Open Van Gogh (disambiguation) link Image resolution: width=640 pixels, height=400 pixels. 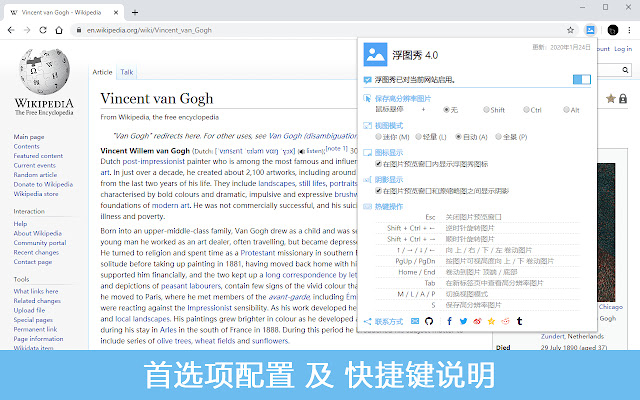click(312, 136)
